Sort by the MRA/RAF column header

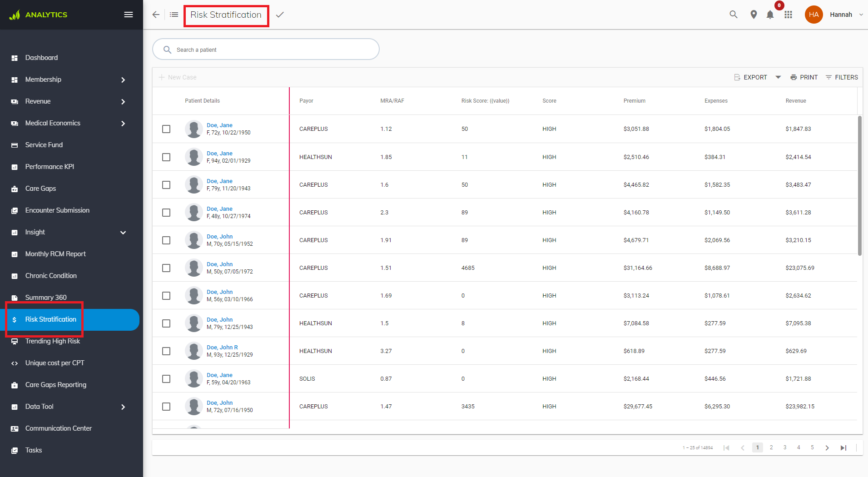[392, 101]
